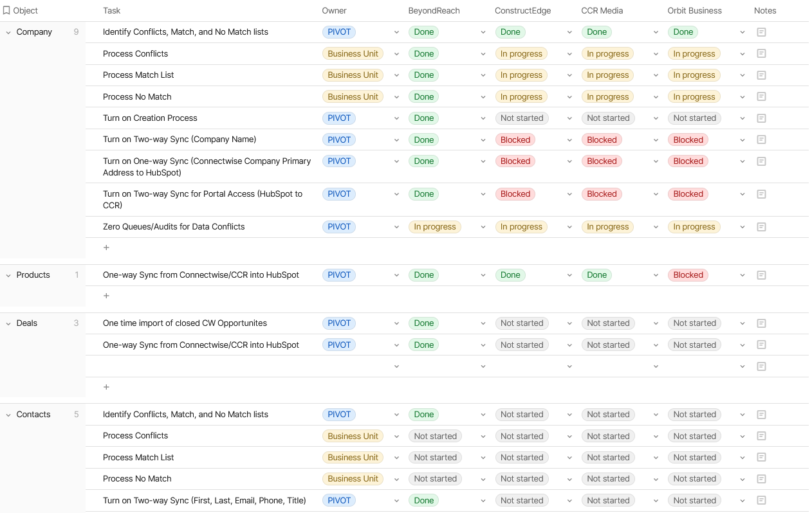
Task: Click the CCR Media column header
Action: coord(602,10)
